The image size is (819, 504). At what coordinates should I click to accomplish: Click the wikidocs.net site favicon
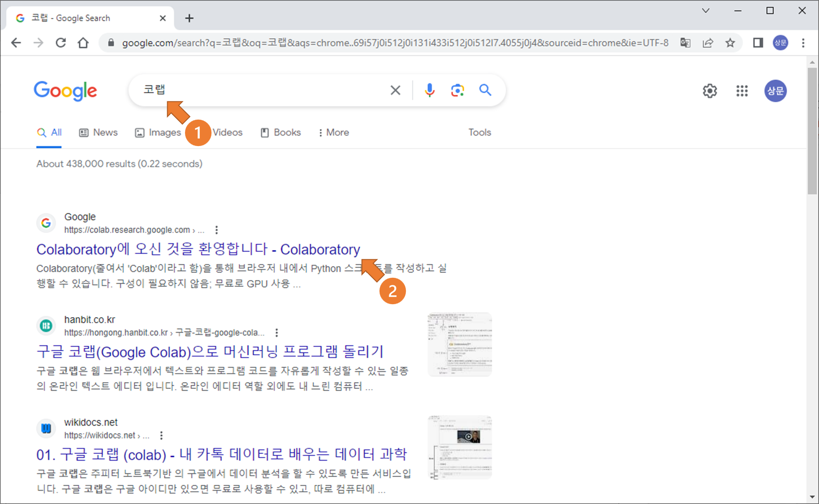point(46,428)
